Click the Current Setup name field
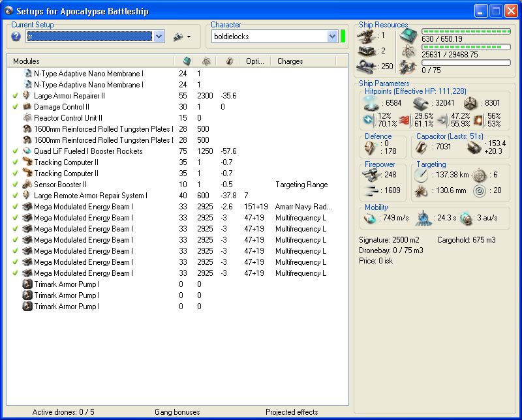This screenshot has height=420, width=522. 89,37
